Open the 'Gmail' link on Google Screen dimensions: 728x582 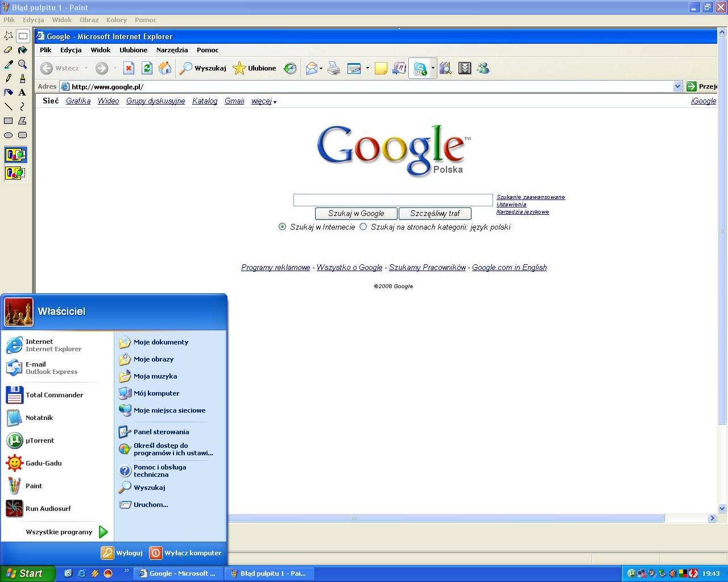coord(234,101)
